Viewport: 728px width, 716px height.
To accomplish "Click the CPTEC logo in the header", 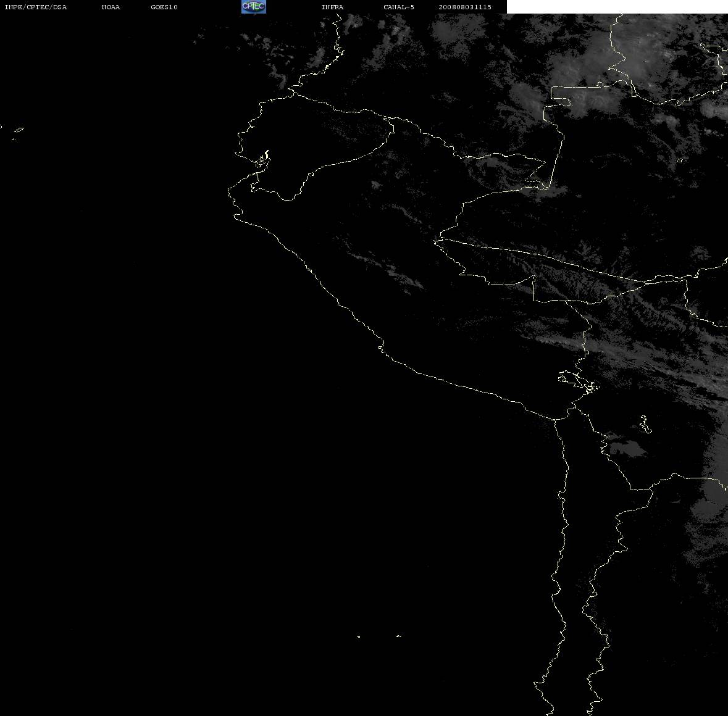I will (254, 7).
